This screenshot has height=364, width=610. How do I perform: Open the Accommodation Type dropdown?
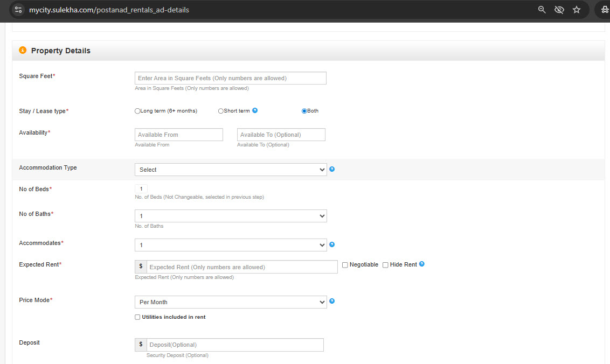[x=231, y=170]
